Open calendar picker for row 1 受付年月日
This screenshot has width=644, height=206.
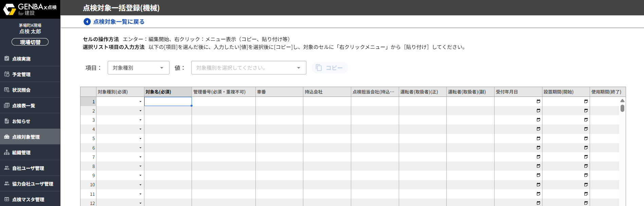(538, 101)
